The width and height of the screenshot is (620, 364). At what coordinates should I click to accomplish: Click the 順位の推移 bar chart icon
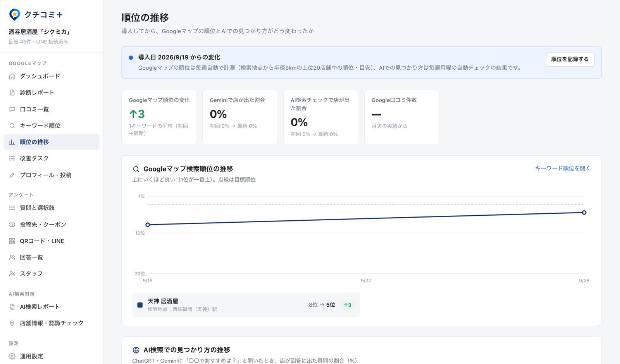click(x=12, y=142)
